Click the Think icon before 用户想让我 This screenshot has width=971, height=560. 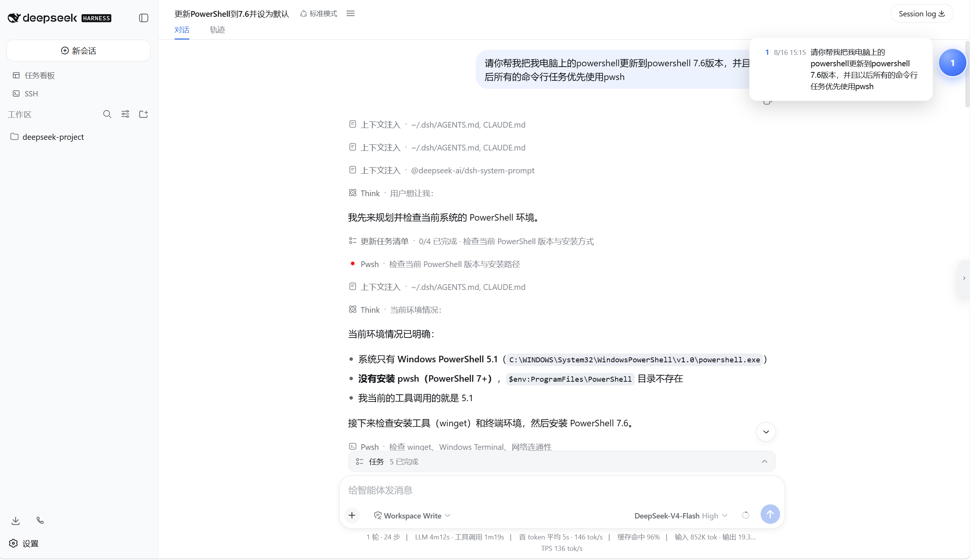[x=353, y=193]
